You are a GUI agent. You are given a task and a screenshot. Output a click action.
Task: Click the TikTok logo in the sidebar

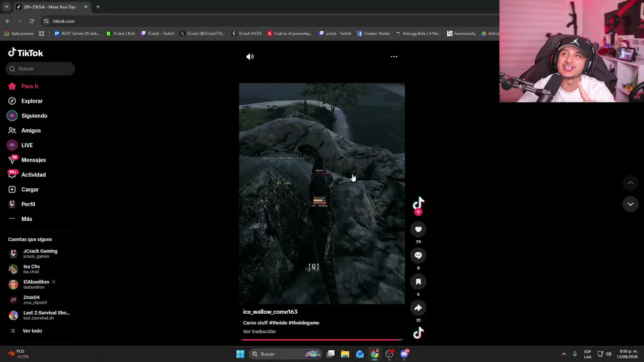click(x=26, y=53)
